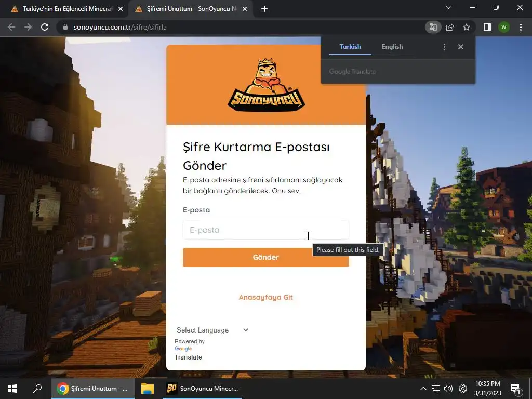
Task: Click the address bar URL
Action: [x=120, y=27]
